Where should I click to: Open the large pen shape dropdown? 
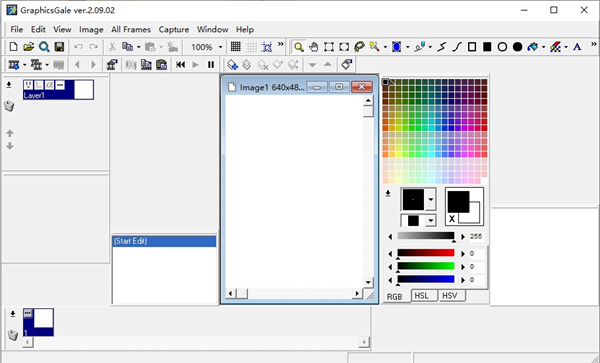pos(431,199)
